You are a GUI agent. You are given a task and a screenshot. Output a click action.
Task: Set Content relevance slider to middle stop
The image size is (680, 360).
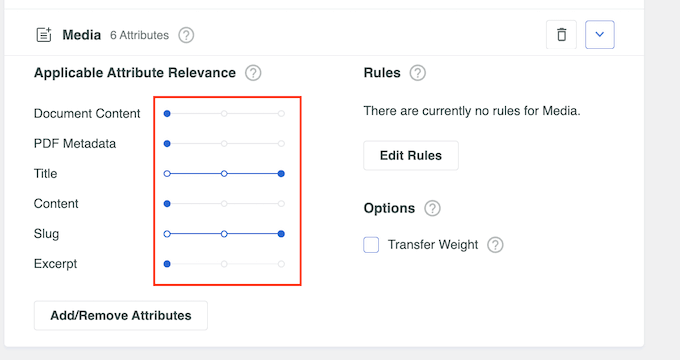click(x=224, y=203)
